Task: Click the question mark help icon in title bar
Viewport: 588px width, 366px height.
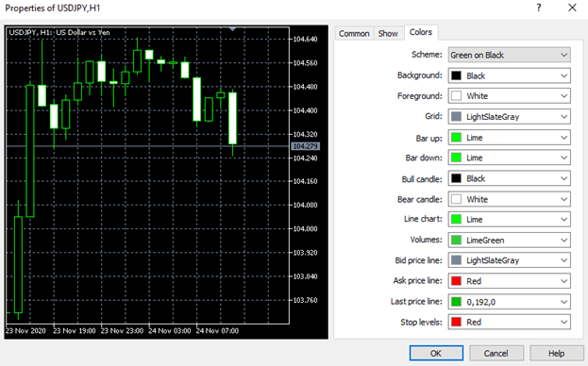Action: coord(539,8)
